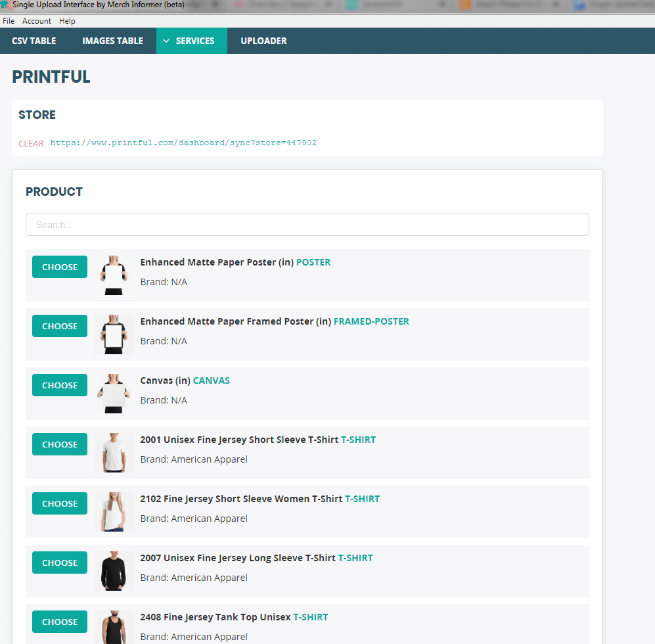The width and height of the screenshot is (655, 644).
Task: Click 'Enhanced Matte Paper Poster (in)' title
Action: [x=217, y=262]
